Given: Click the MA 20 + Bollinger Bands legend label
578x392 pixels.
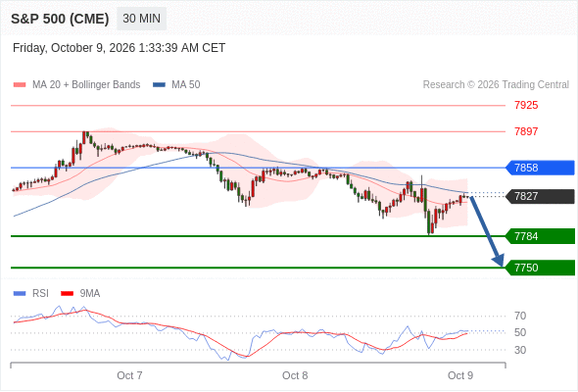Looking at the screenshot, I should (x=86, y=85).
